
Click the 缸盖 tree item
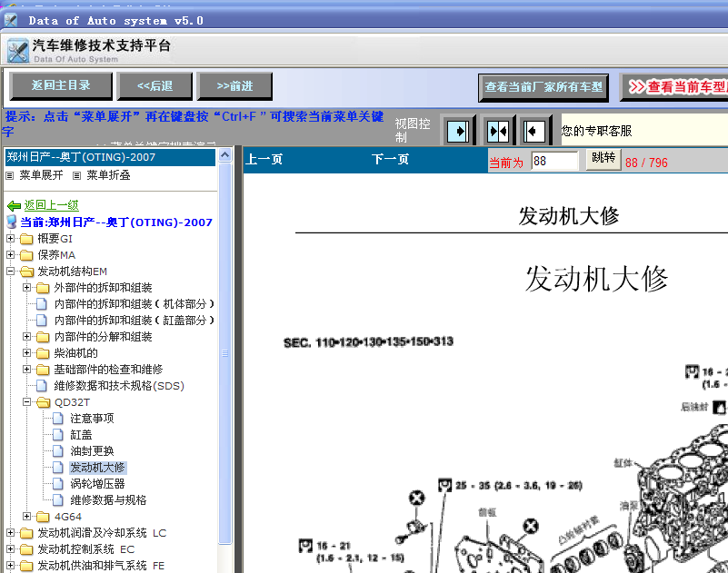81,435
